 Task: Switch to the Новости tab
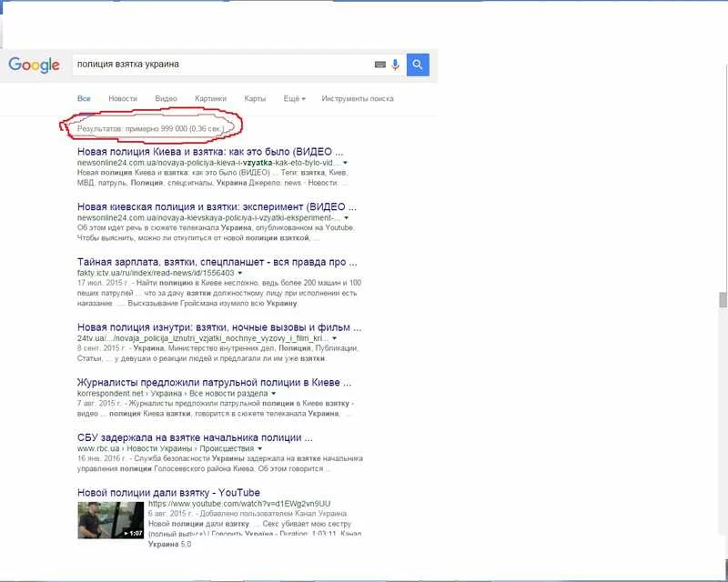pos(123,98)
